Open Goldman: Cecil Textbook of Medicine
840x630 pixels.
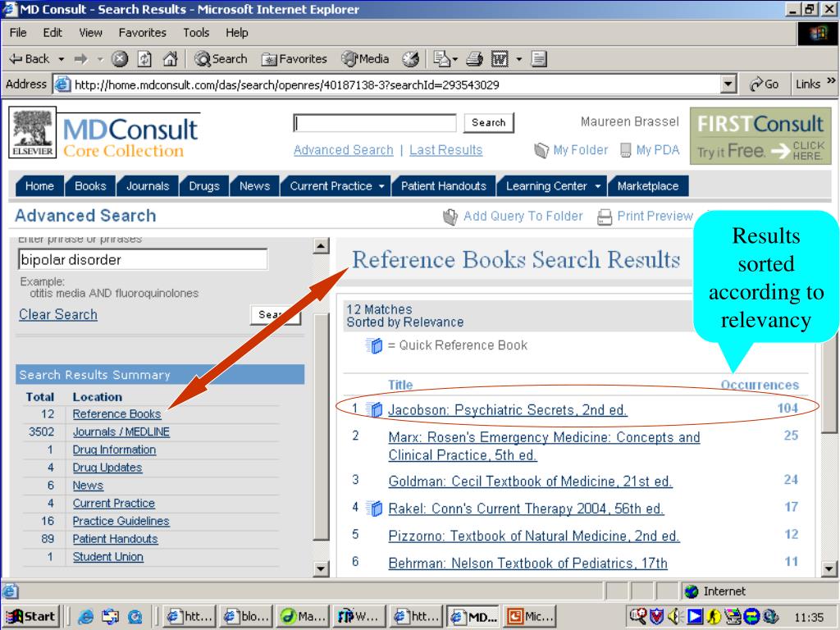tap(531, 481)
